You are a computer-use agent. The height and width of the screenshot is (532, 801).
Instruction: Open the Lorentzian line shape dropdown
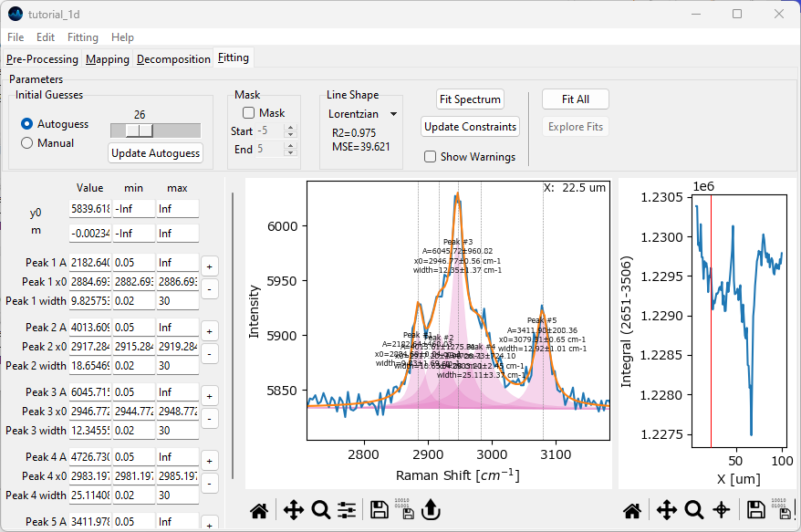point(363,114)
